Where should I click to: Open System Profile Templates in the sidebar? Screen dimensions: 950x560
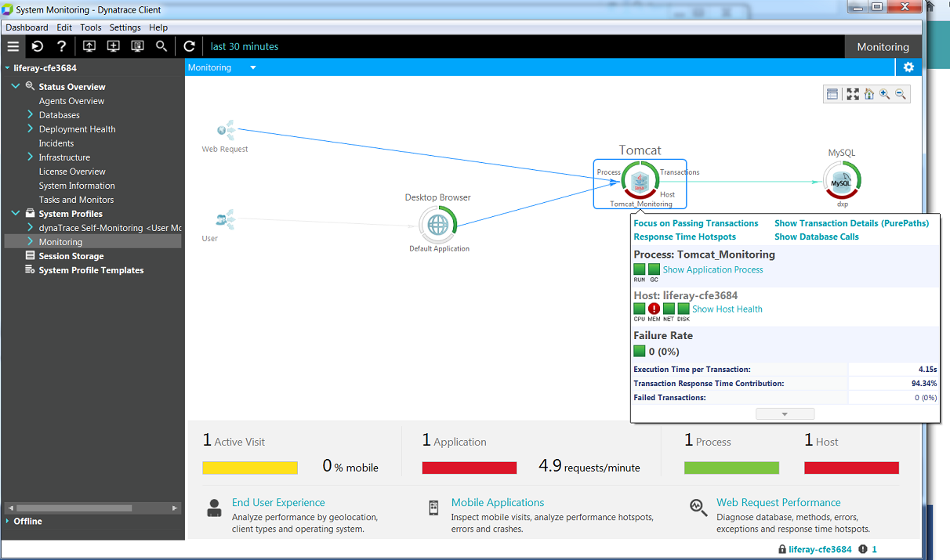tap(91, 270)
